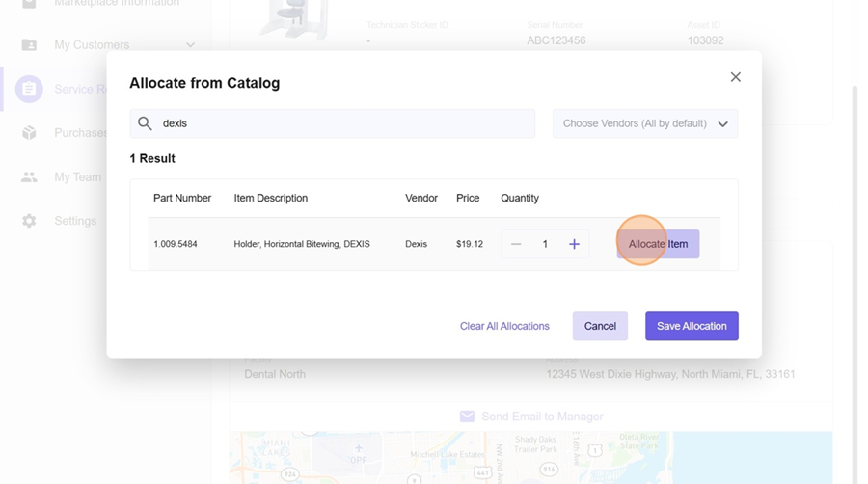Click the quantity value field
The image size is (868, 484).
click(x=545, y=244)
